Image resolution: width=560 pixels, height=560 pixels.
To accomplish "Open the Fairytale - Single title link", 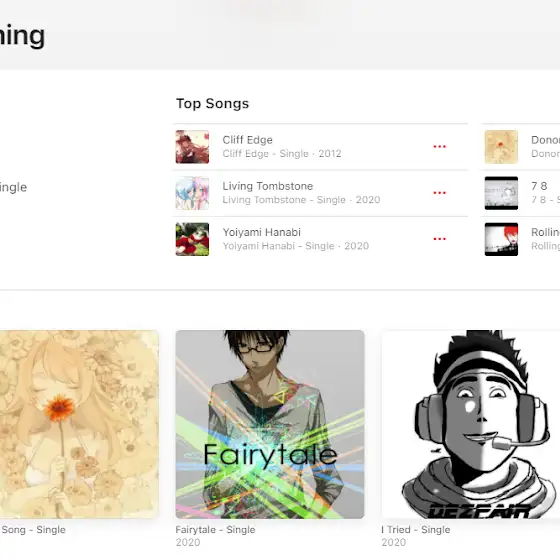I will pyautogui.click(x=215, y=530).
